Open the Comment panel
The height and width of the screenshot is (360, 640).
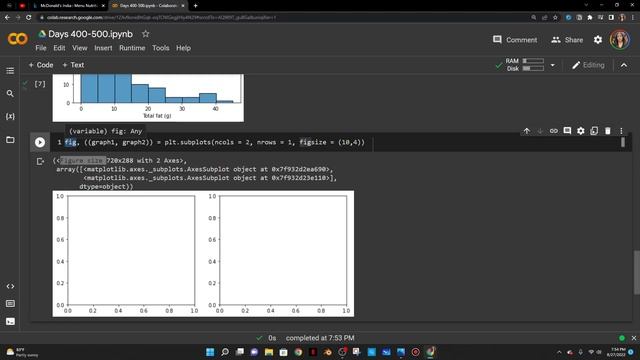(x=515, y=40)
